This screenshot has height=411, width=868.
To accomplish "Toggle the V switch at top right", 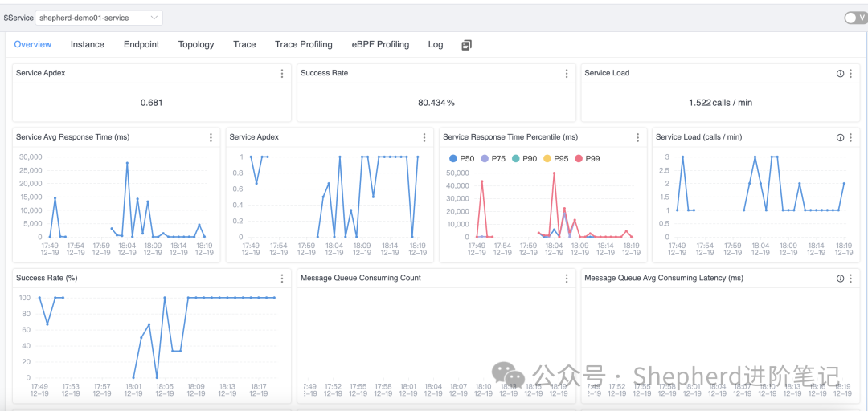I will pyautogui.click(x=854, y=18).
